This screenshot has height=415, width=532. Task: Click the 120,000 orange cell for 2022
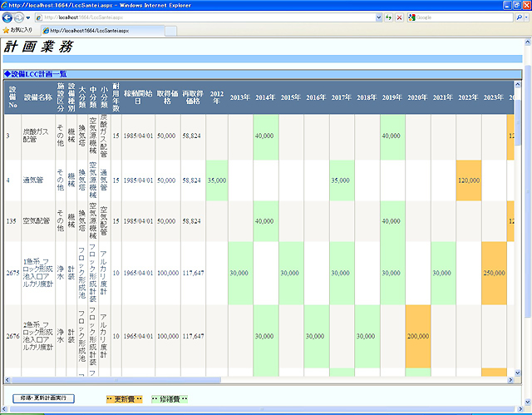tap(468, 180)
